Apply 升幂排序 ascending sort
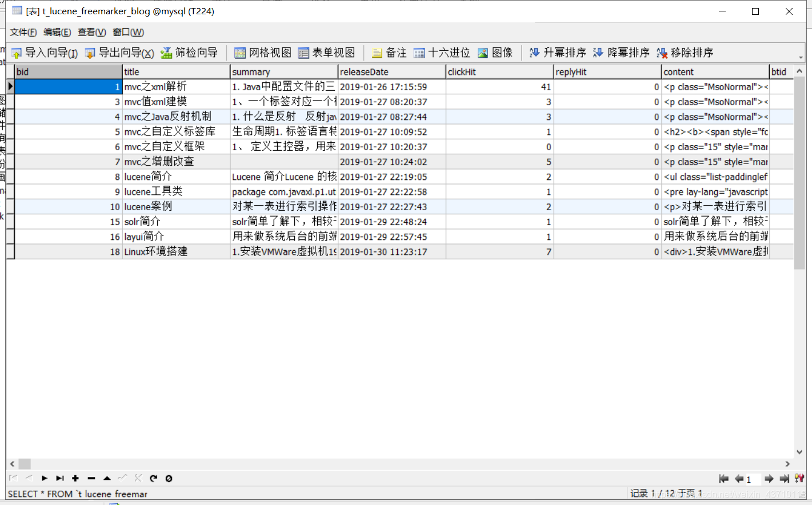 coord(558,53)
